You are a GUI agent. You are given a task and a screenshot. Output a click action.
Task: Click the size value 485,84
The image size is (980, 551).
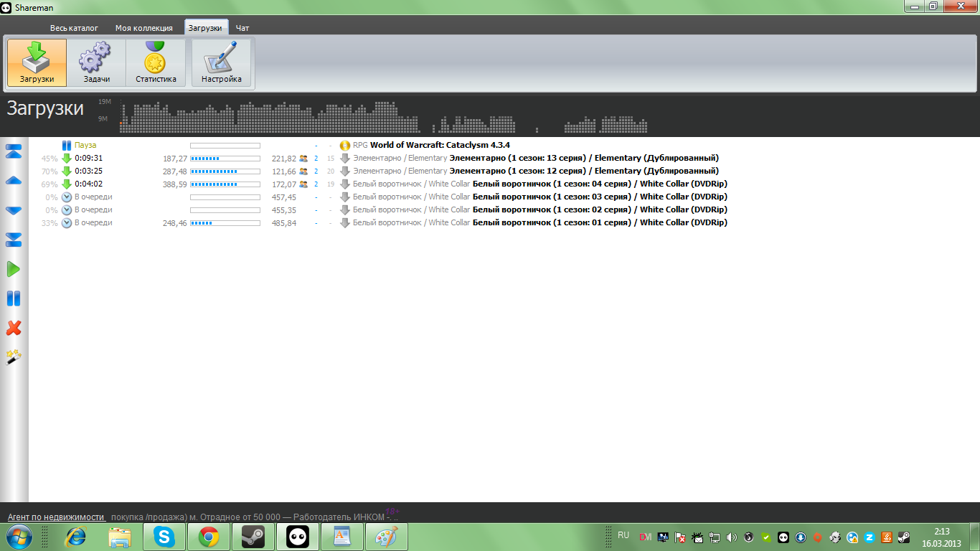[x=284, y=223]
